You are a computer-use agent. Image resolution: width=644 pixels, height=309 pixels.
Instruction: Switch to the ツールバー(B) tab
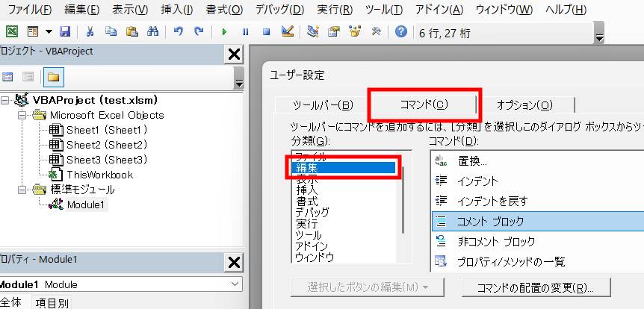click(x=323, y=105)
